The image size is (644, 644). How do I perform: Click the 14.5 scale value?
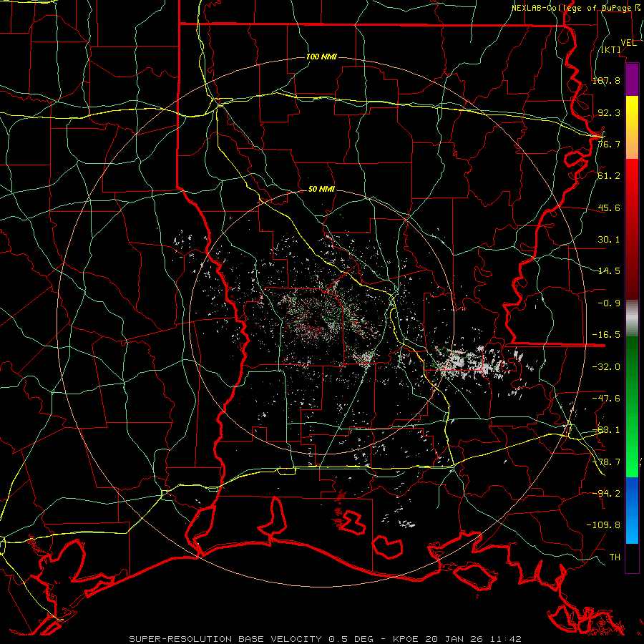pyautogui.click(x=609, y=271)
